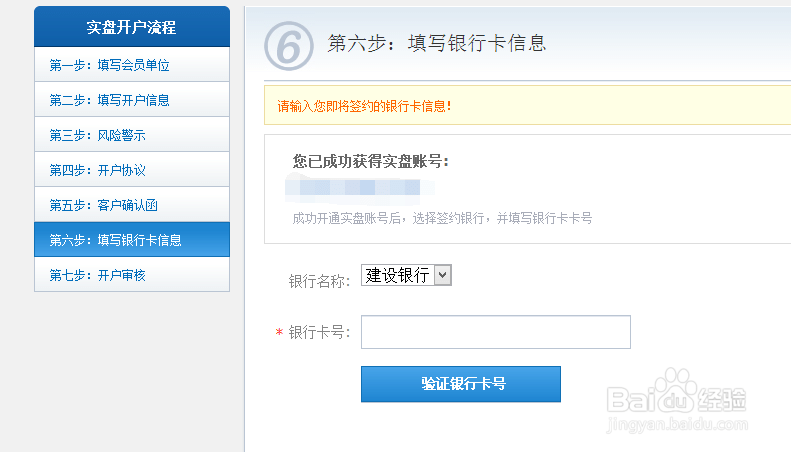This screenshot has height=452, width=791.
Task: Click the yellow notice banner text
Action: coord(364,105)
